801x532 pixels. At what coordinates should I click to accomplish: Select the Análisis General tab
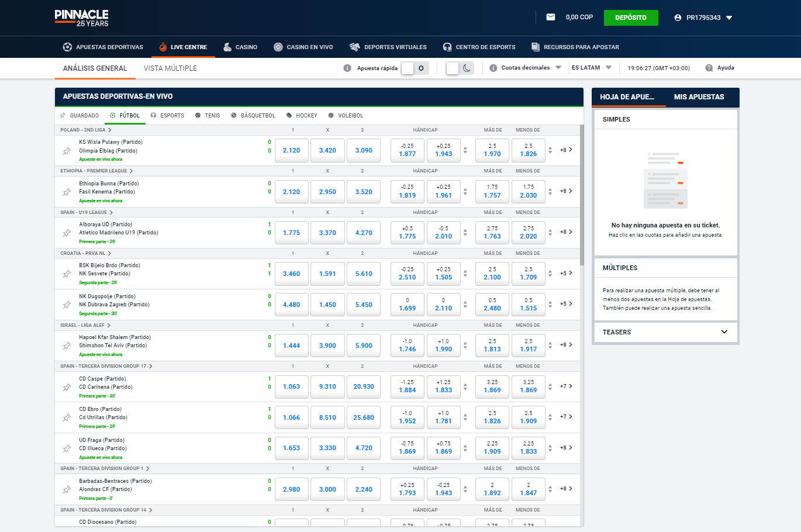pyautogui.click(x=95, y=68)
